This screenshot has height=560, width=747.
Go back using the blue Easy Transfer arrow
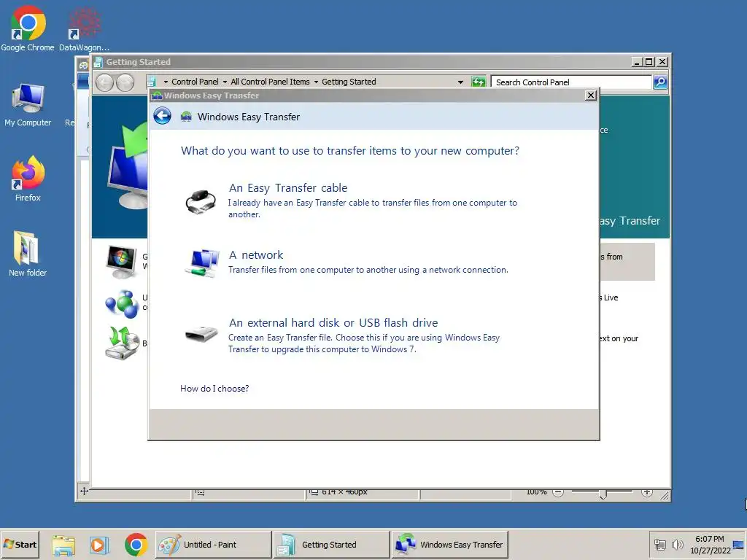click(x=163, y=116)
